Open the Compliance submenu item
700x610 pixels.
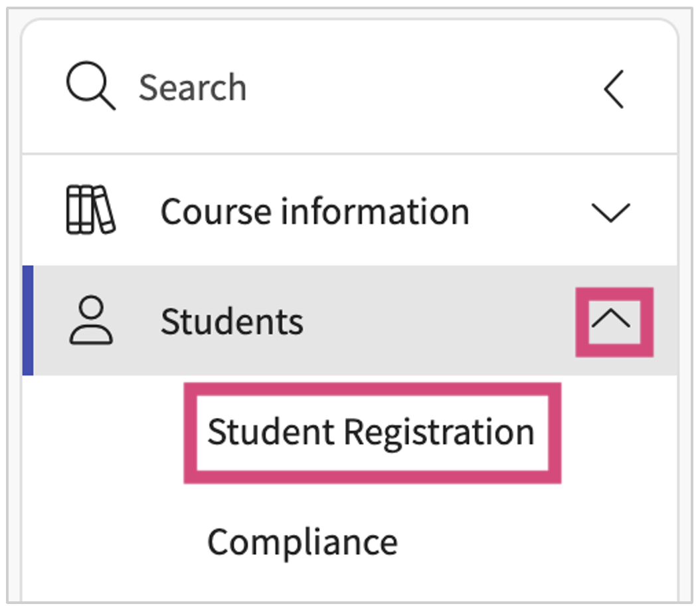(302, 542)
